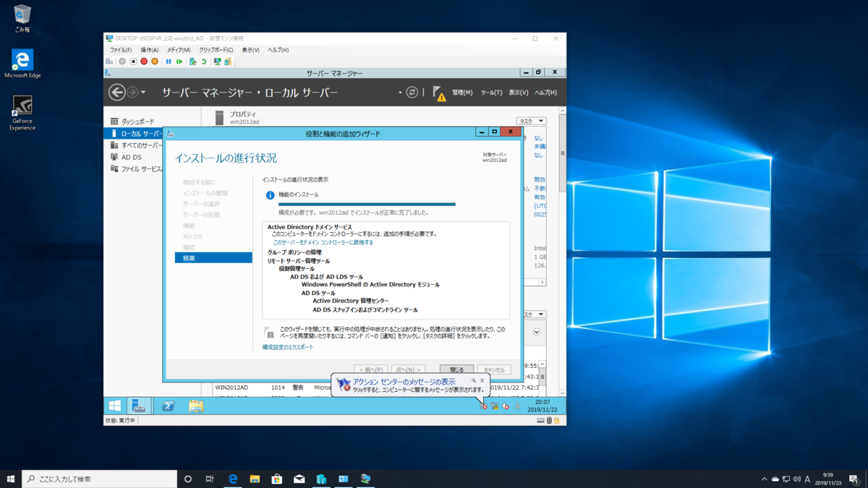Open host notification center icon
Image resolution: width=868 pixels, height=488 pixels.
click(x=854, y=479)
